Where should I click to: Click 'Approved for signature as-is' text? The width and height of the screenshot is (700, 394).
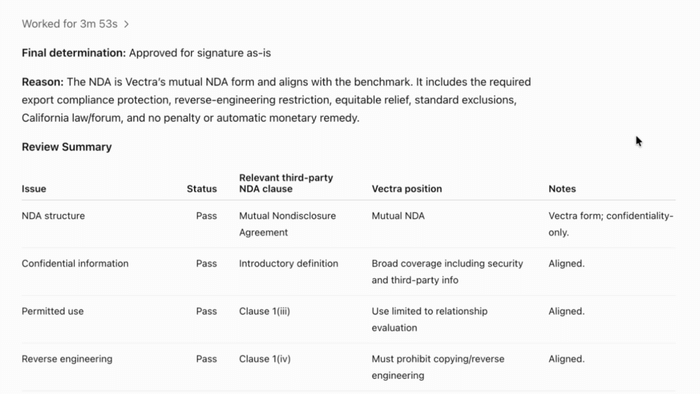(x=200, y=53)
